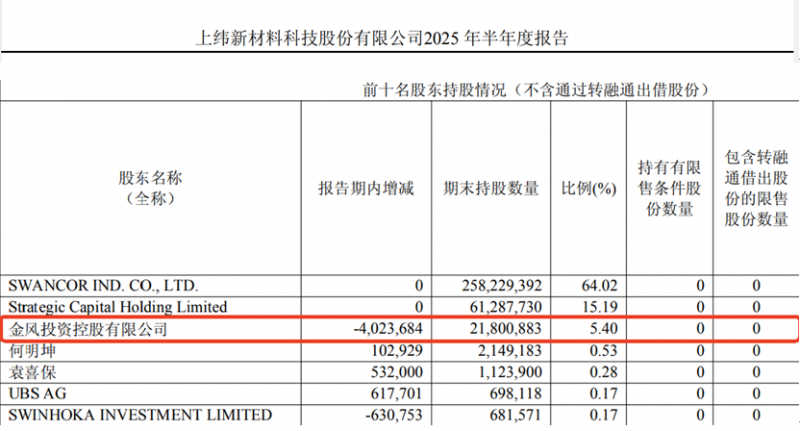Click the UBS AG name cell
The width and height of the screenshot is (800, 431).
[37, 394]
